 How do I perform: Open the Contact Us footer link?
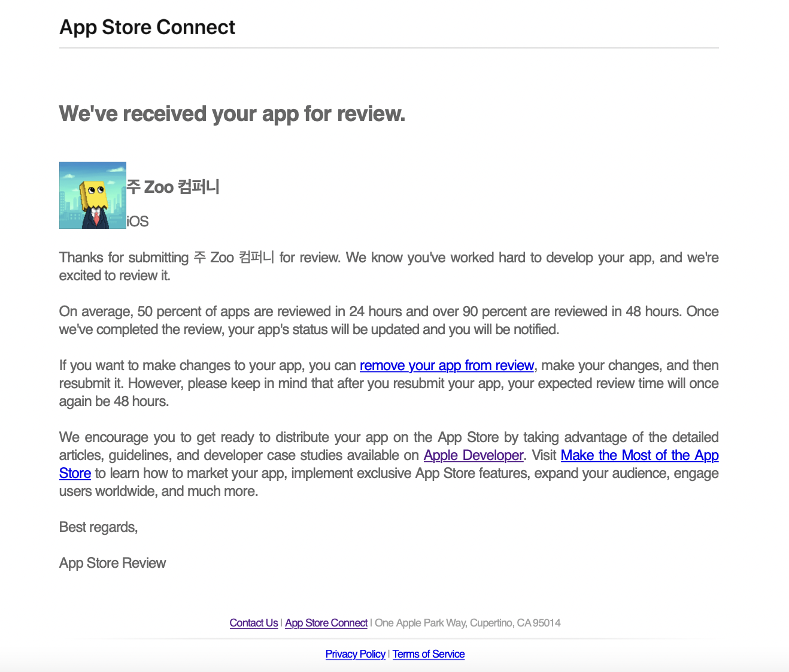point(254,623)
